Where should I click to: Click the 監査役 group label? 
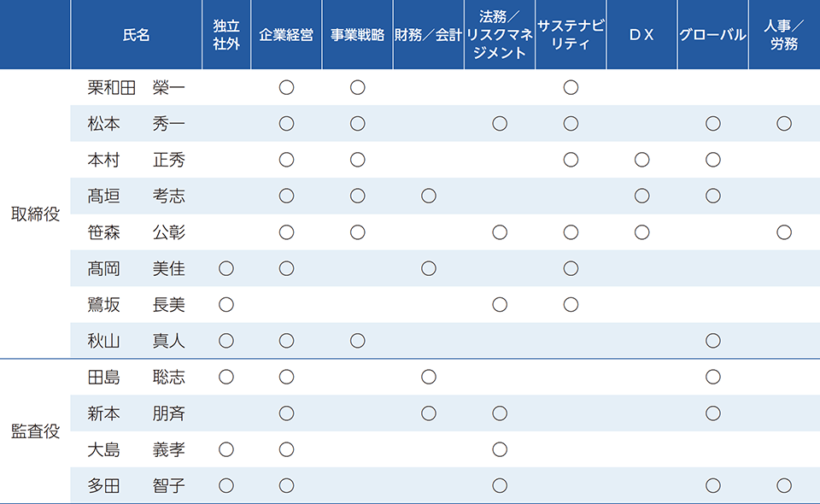(x=35, y=431)
